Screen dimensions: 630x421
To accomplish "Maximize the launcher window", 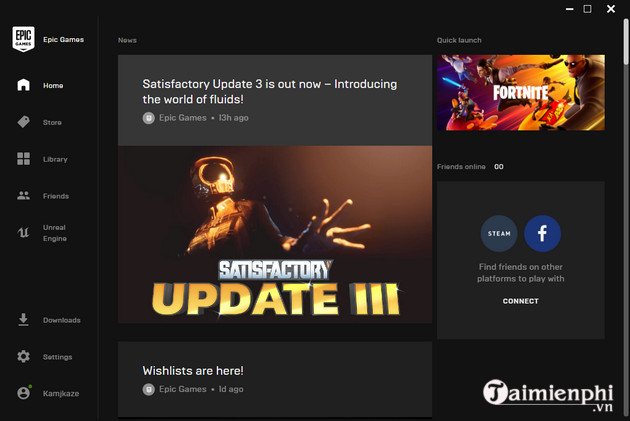I will [x=587, y=9].
